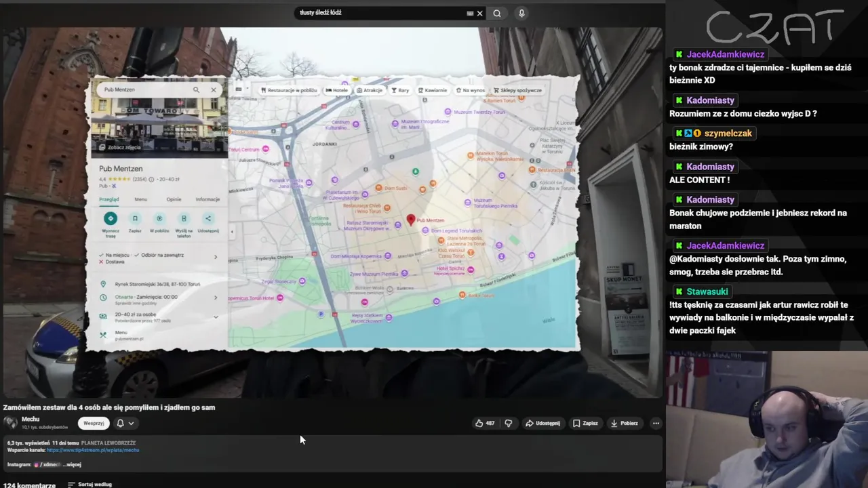Click the '124 komentarze' comments count

click(28, 485)
